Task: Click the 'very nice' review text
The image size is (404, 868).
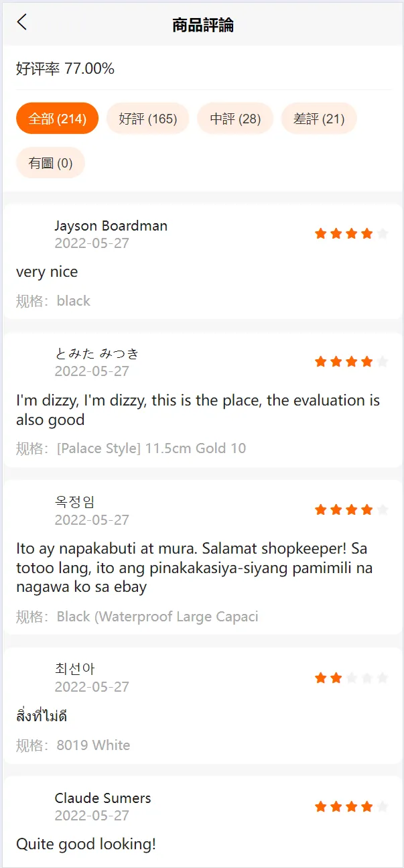Action: [x=47, y=272]
